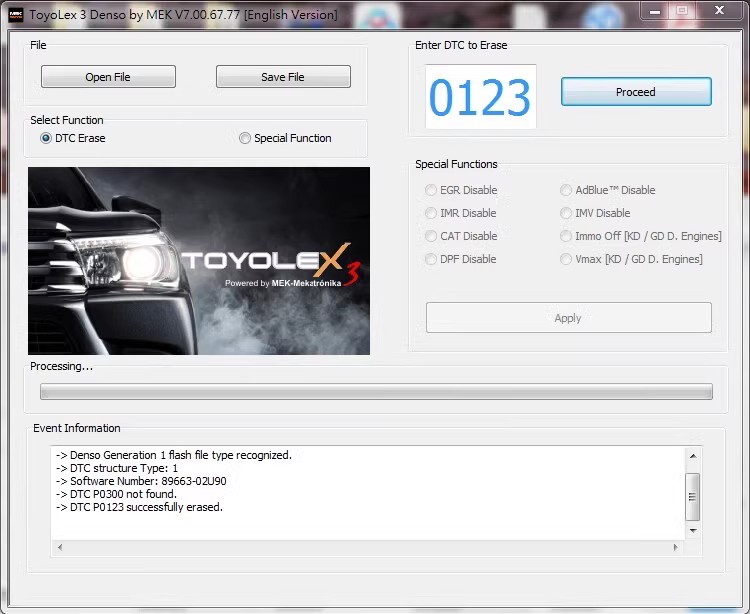
Task: Click the log line 'DTC P0123 successfully erased.'
Action: (x=139, y=507)
